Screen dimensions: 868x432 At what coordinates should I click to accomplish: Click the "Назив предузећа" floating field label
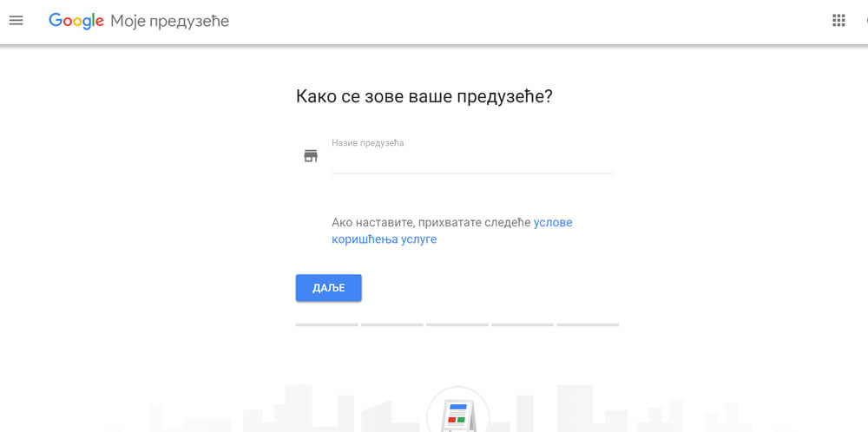pos(368,143)
